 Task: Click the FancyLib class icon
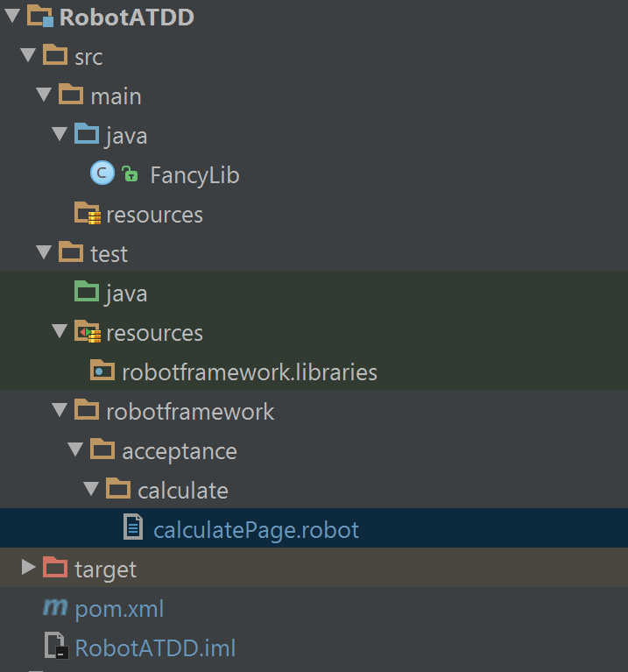click(x=102, y=174)
